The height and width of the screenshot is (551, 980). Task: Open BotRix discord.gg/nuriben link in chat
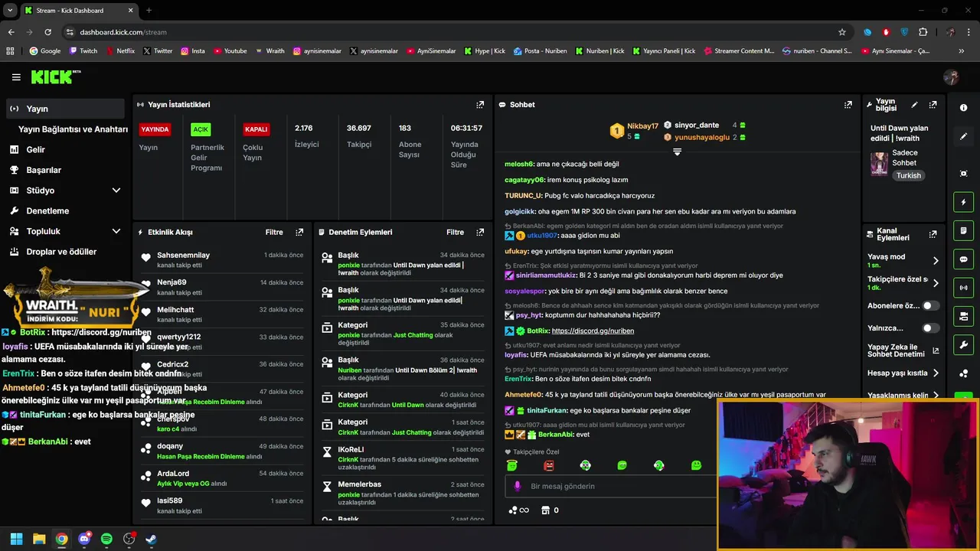click(593, 331)
